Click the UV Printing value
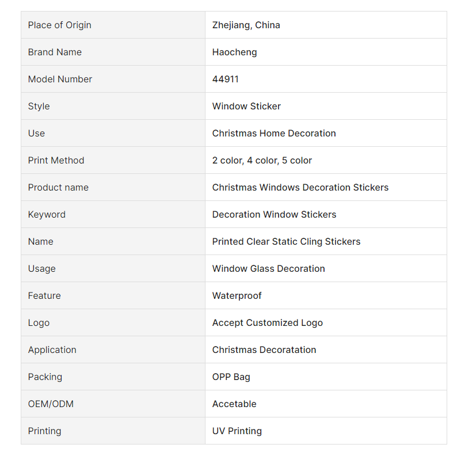476x452 pixels. click(x=237, y=431)
